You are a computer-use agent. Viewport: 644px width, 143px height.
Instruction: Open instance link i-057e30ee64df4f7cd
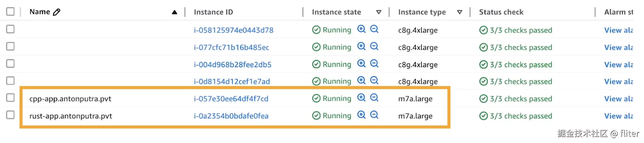(x=231, y=99)
